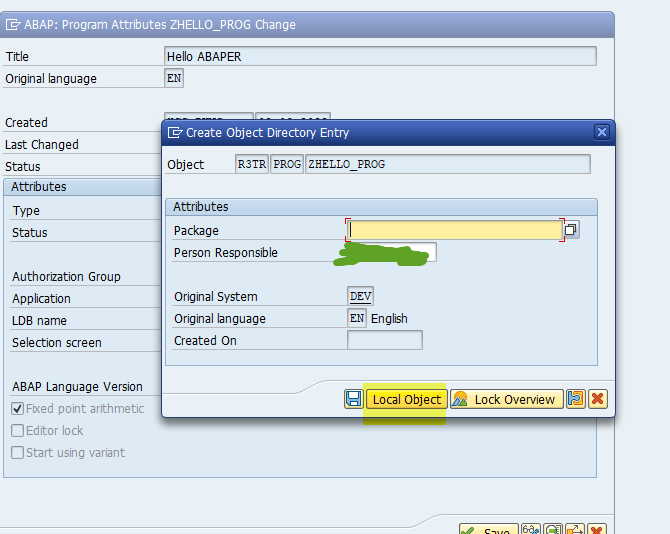Click the icon next to Lock Overview

(576, 399)
